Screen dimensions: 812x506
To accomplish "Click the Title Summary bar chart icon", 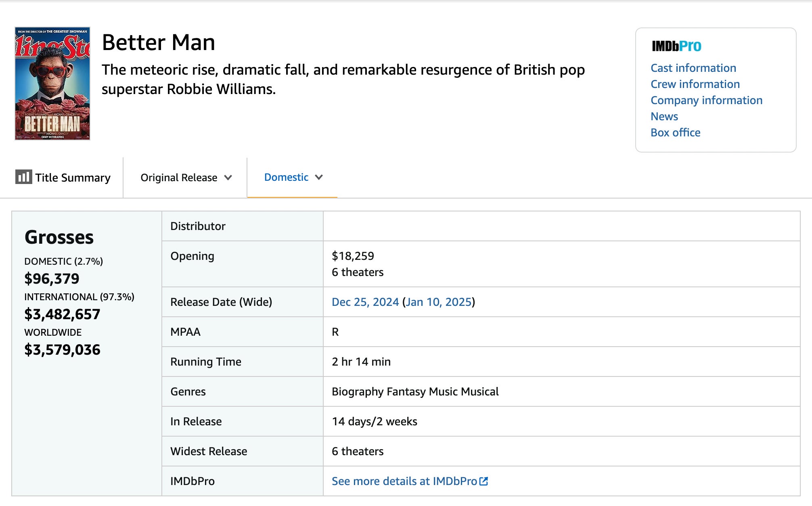I will (x=23, y=177).
